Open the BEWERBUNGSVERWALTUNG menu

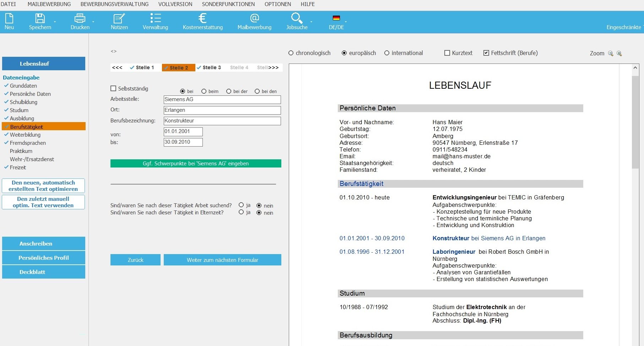coord(114,4)
